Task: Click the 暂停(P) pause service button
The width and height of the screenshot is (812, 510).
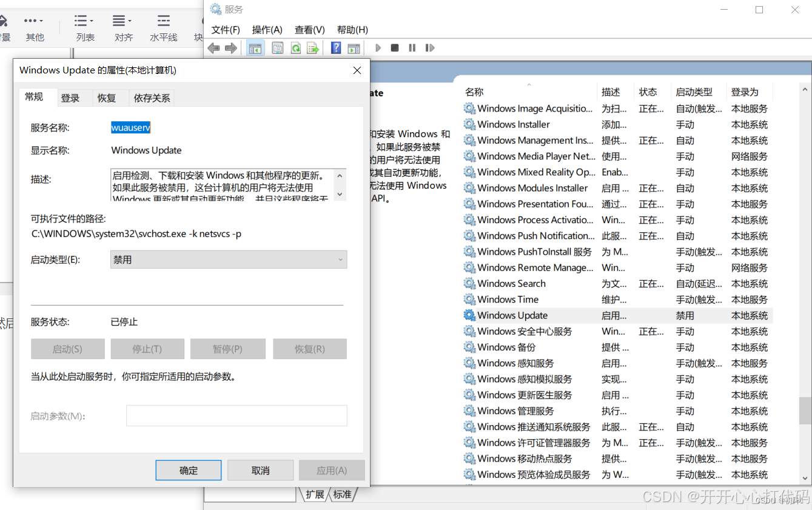Action: pyautogui.click(x=227, y=349)
